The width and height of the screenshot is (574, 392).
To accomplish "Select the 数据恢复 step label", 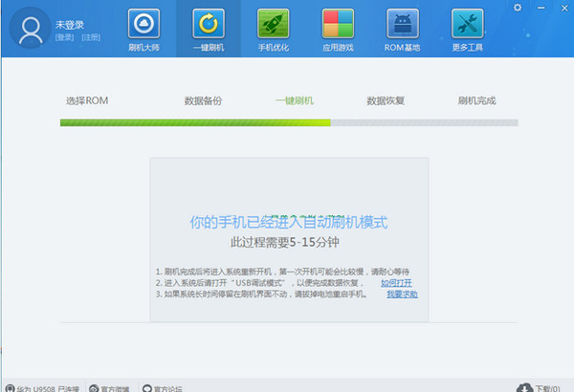I will coord(386,100).
